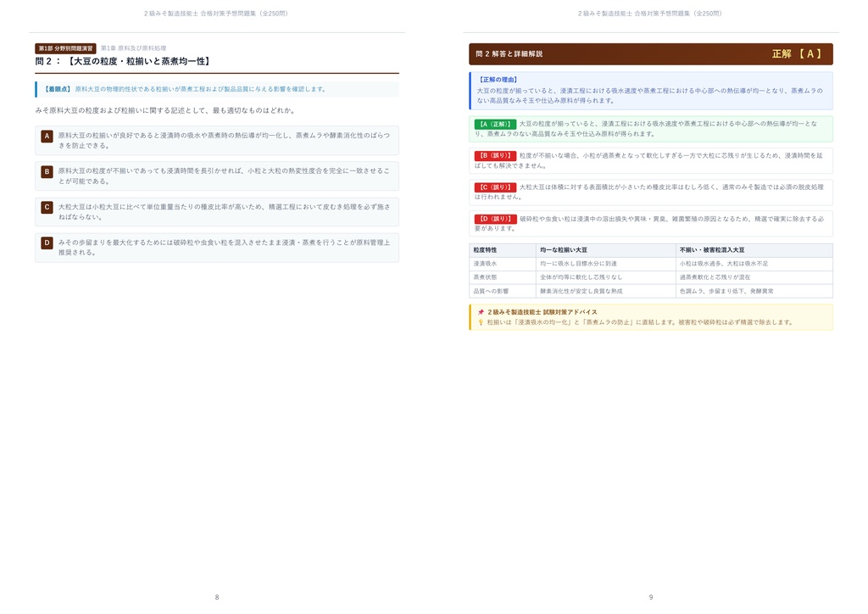
Task: Select the red 【C（誤り）】 label
Action: click(x=495, y=187)
